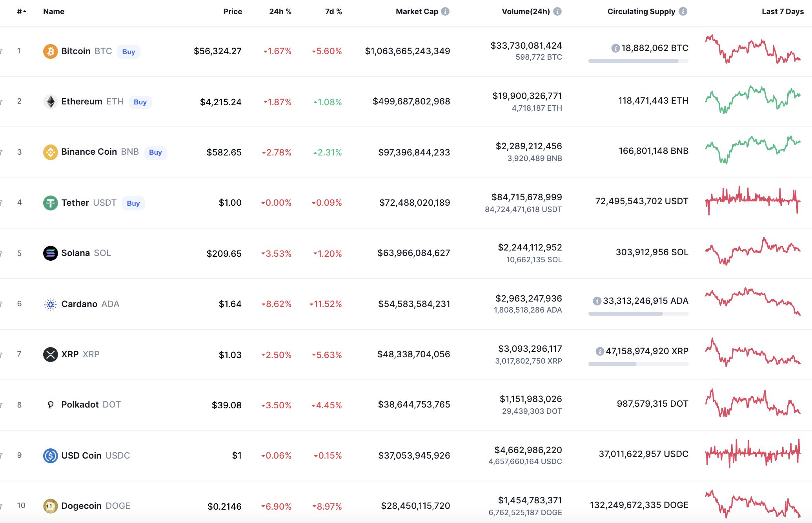Click info icon beside XRP's circulating supply

pos(600,351)
